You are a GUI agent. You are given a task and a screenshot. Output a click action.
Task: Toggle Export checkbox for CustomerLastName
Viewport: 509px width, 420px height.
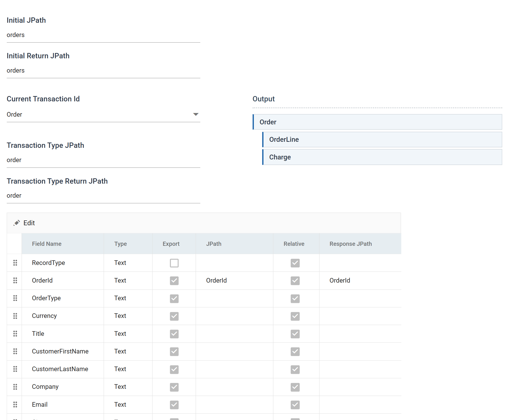pos(174,369)
